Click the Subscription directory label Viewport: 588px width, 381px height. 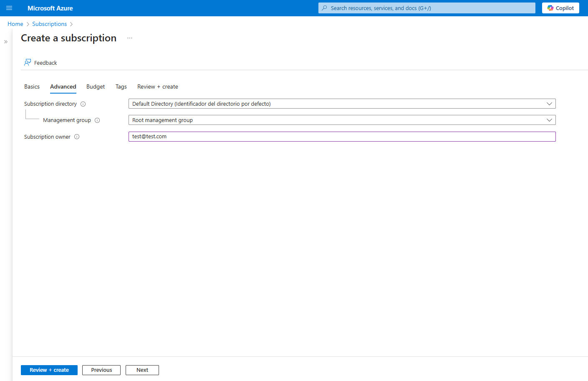50,104
